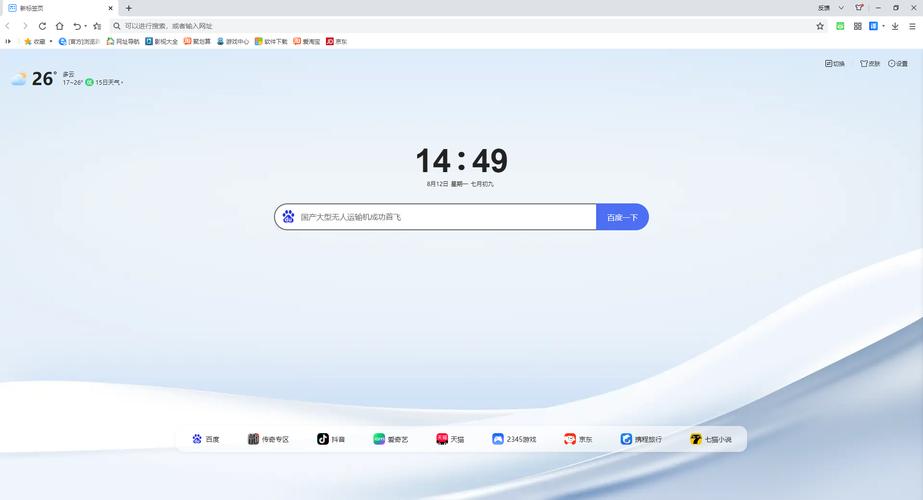Click the green extension icon in toolbar
The width and height of the screenshot is (923, 500).
(x=840, y=26)
